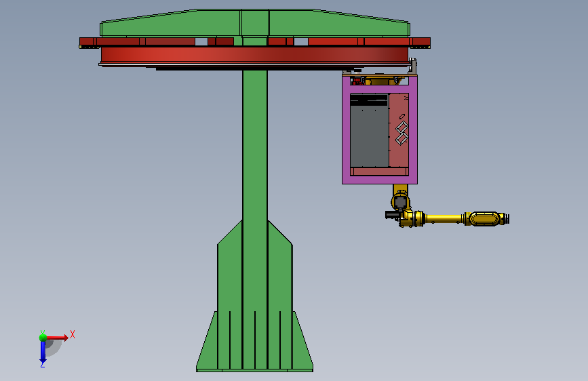
Task: Click the green Y axis dot on the triad
Action: (x=43, y=338)
